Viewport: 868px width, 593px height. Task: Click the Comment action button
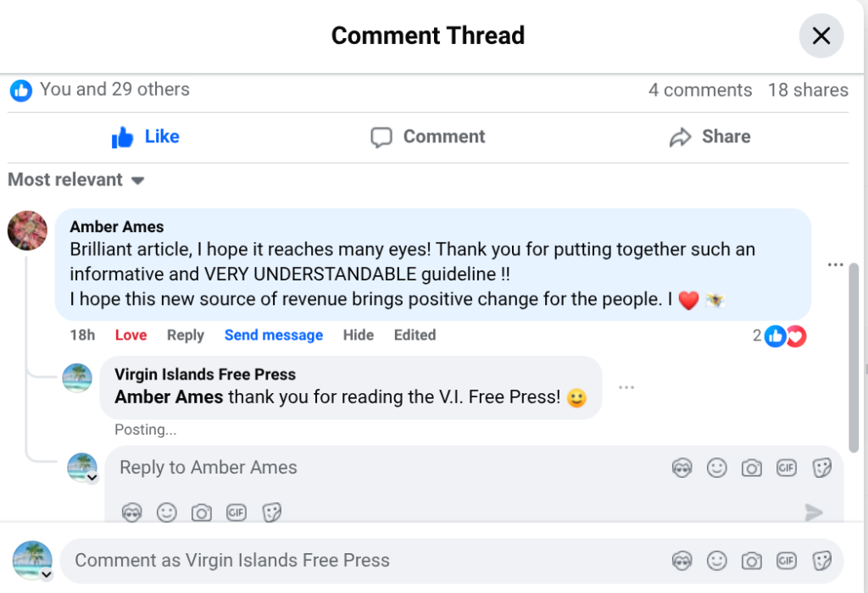point(428,137)
